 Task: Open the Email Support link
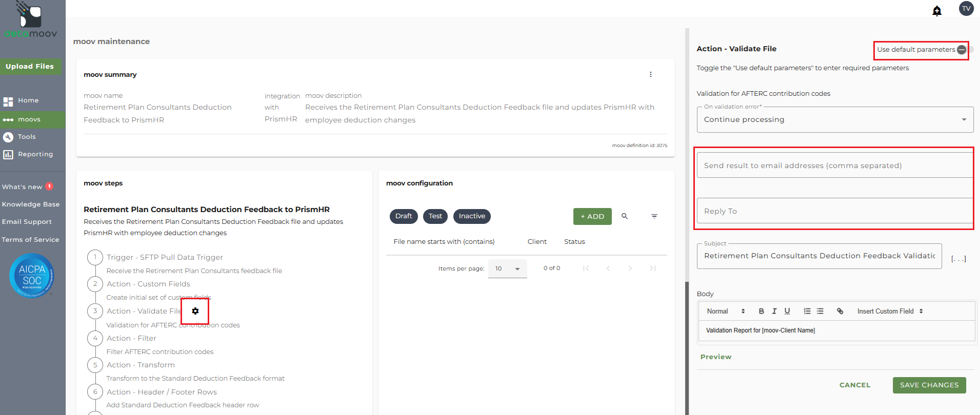coord(27,222)
